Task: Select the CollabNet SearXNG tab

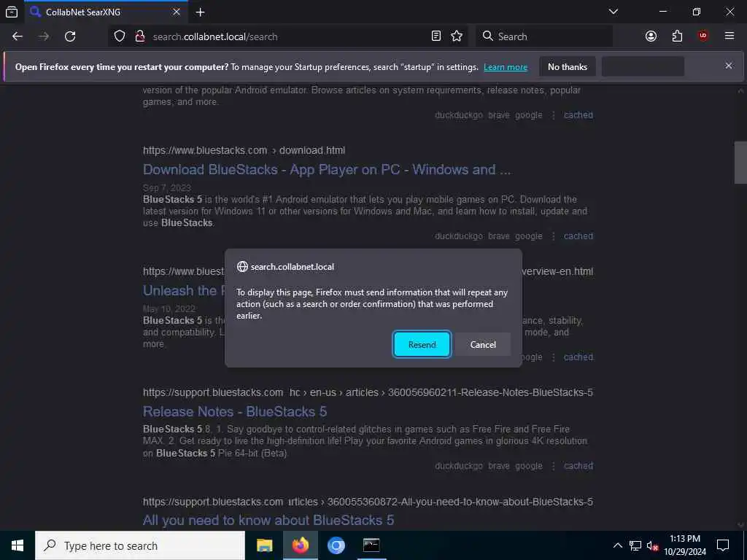Action: coord(106,12)
